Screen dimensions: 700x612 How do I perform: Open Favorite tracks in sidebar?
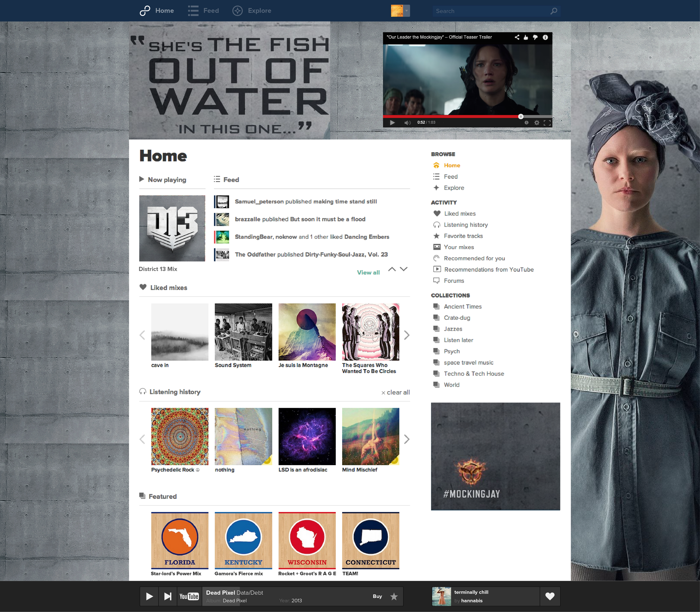coord(463,236)
